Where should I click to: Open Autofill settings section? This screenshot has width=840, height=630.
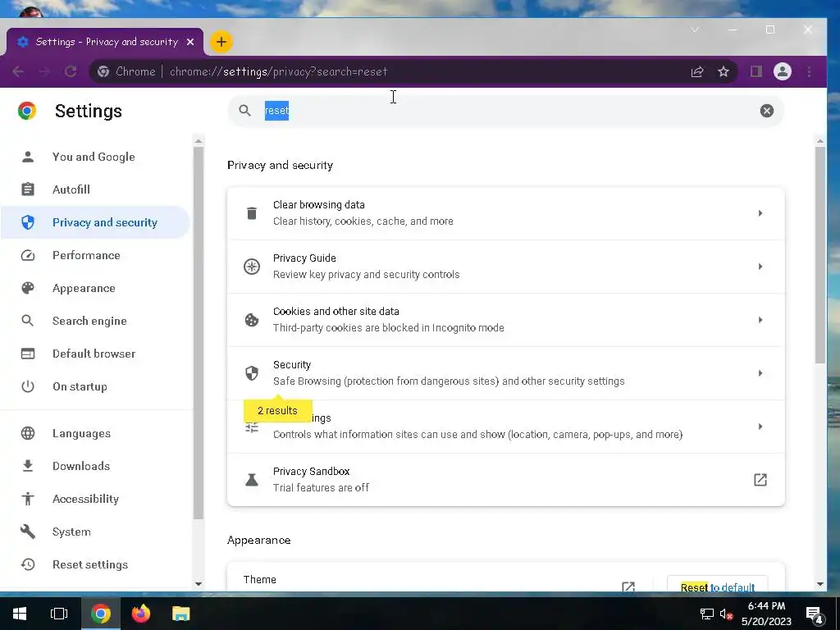pos(95,189)
